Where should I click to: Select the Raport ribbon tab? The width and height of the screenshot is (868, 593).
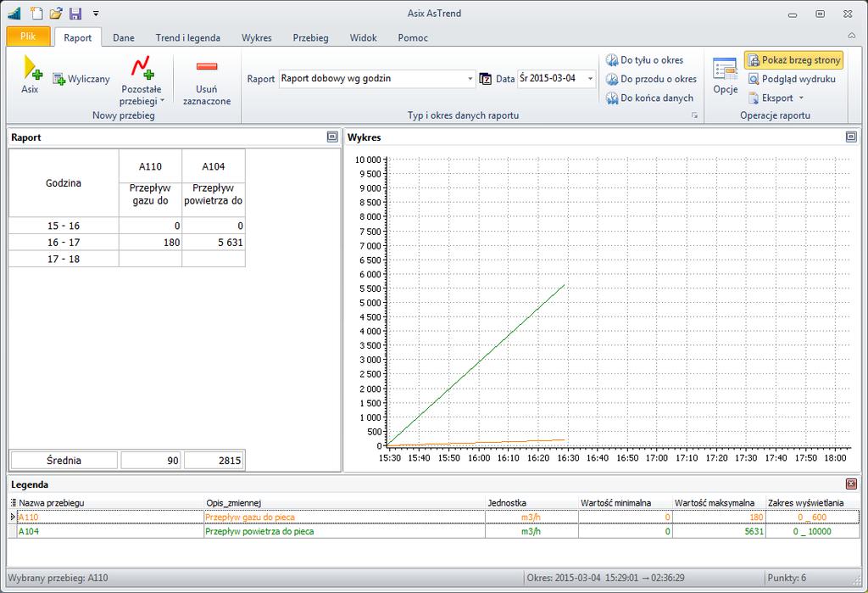click(x=77, y=37)
